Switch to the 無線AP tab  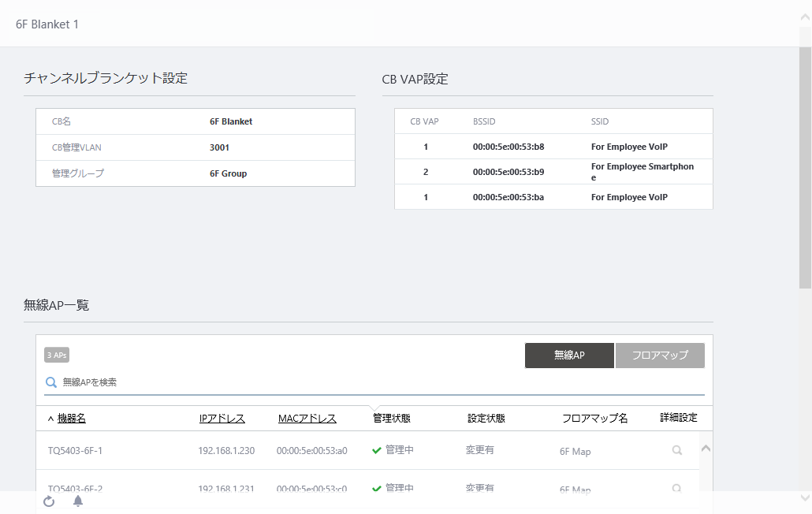click(569, 355)
